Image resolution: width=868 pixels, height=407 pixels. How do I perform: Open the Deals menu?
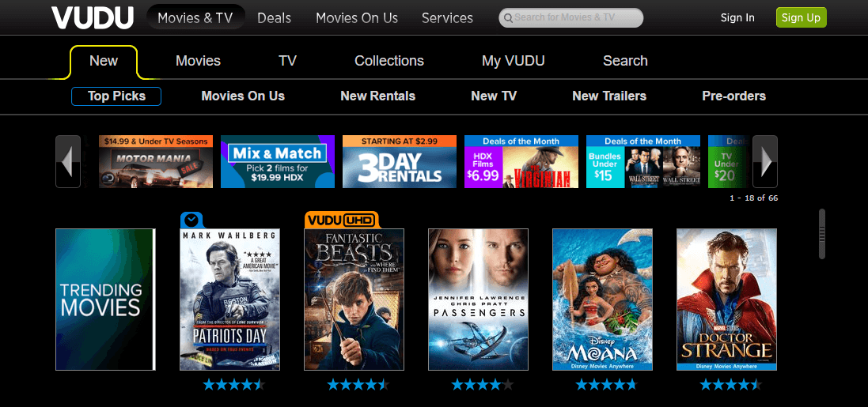tap(274, 17)
